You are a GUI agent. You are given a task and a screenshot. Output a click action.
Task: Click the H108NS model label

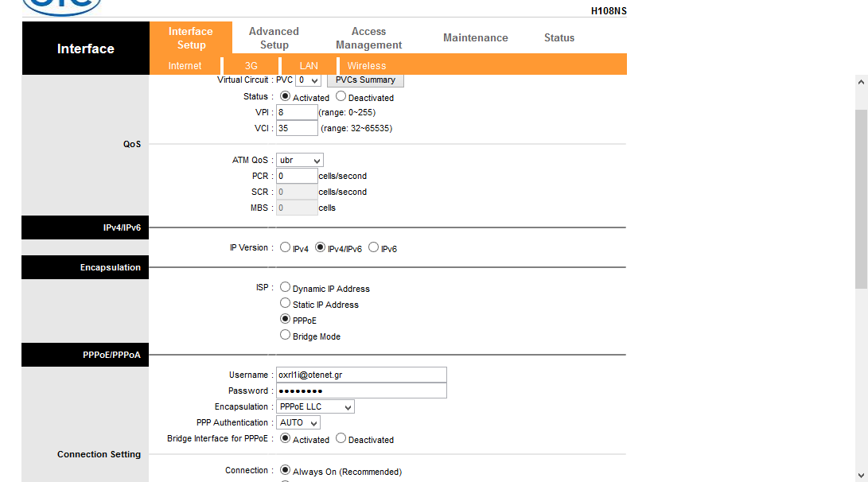coord(609,10)
